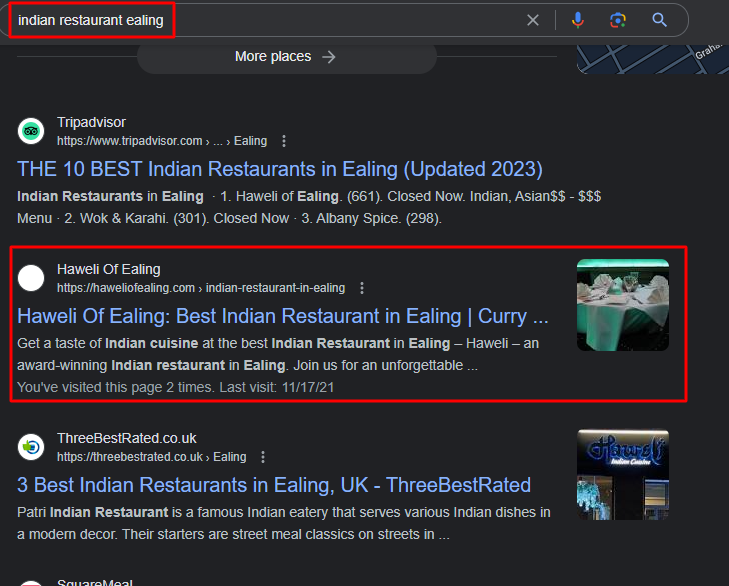Click the Haweli table setting thumbnail
729x586 pixels.
[x=623, y=305]
